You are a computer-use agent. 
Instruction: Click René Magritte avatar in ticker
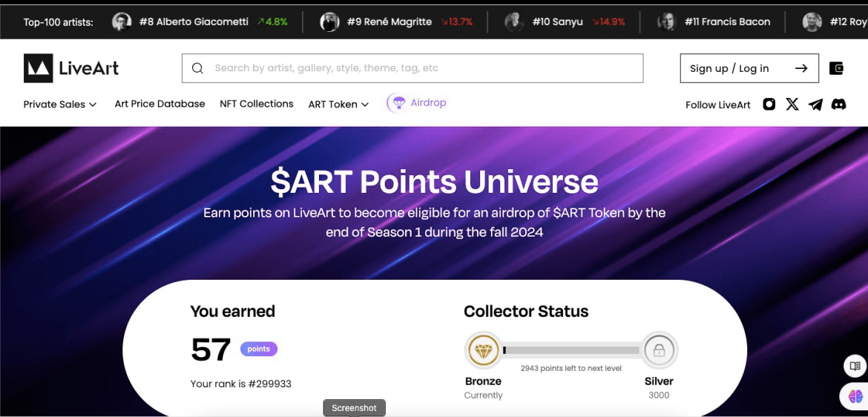click(x=330, y=22)
